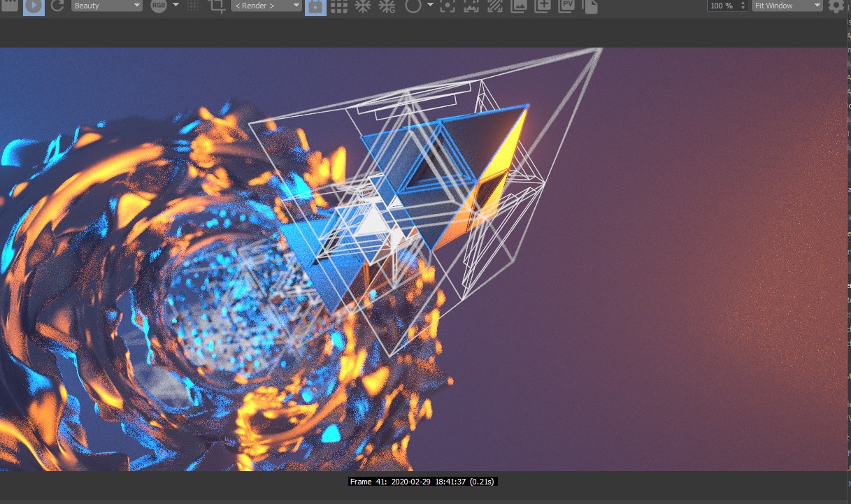Viewport: 851px width, 504px height.
Task: Click the dotted bucket grid icon
Action: pos(194,6)
